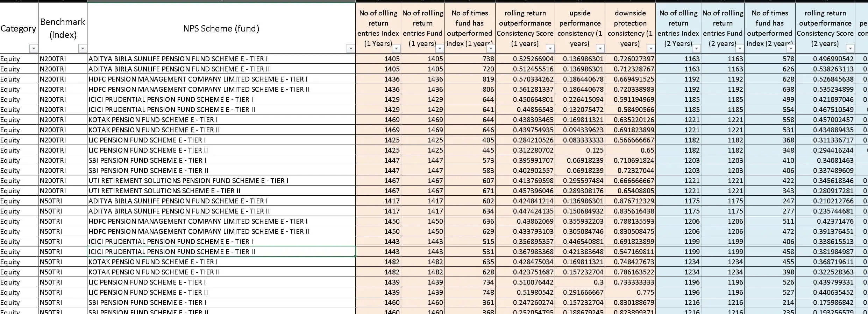
Task: Select N200TRI row 'ICICI PRUDENTIAL PENSION FUND SCHEME E - TIER I'
Action: pos(221,99)
